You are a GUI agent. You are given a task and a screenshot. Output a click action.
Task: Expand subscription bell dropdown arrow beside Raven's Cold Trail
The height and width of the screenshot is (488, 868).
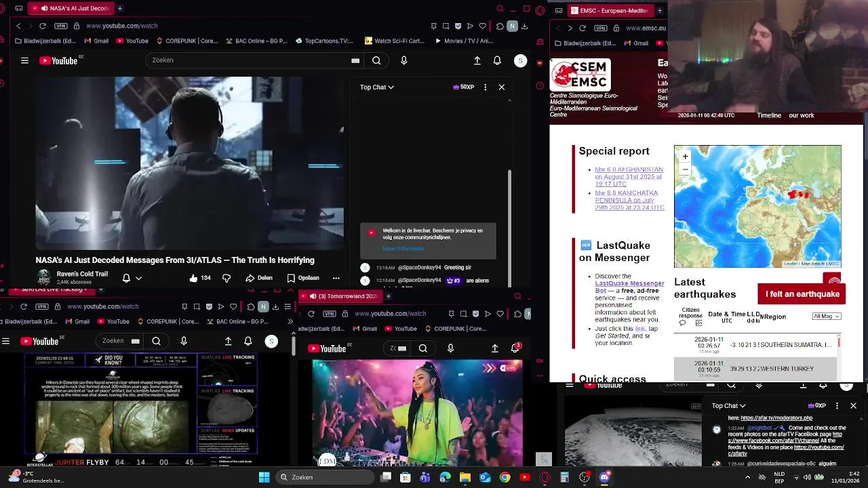click(138, 278)
